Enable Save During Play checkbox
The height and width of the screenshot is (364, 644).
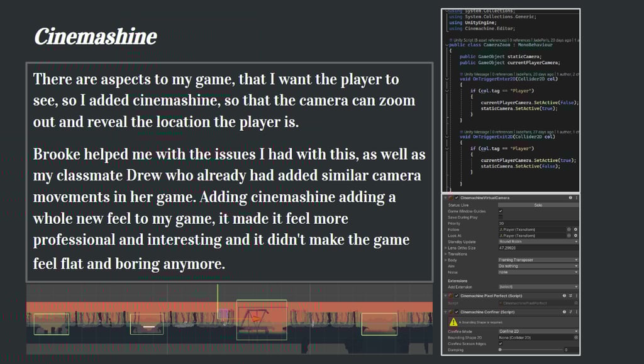click(500, 217)
